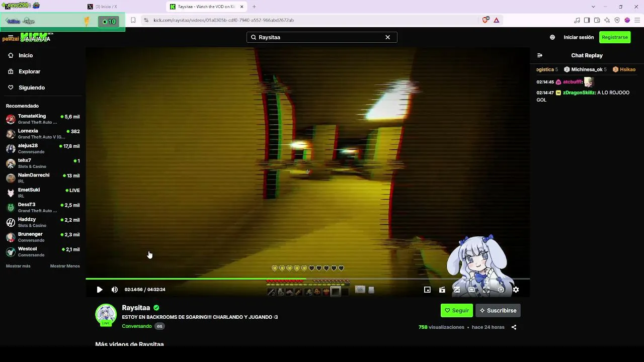
Task: Open tab search dropdown chevron
Action: point(593,7)
